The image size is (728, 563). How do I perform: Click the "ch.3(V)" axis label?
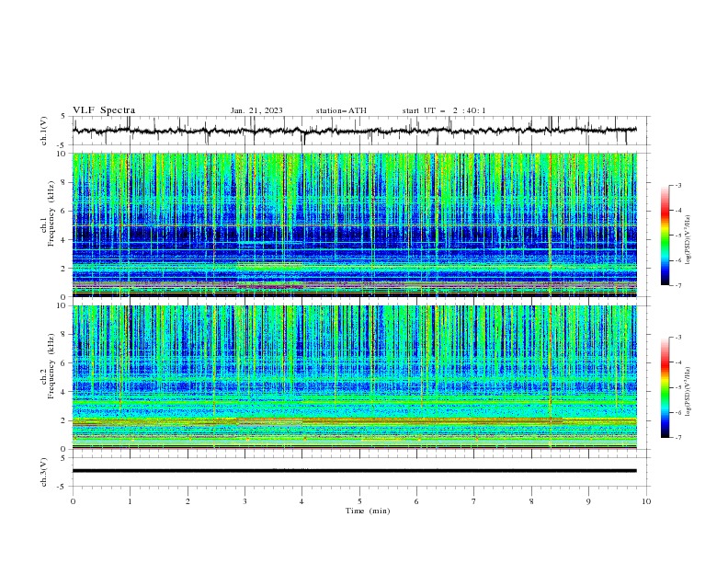[44, 472]
